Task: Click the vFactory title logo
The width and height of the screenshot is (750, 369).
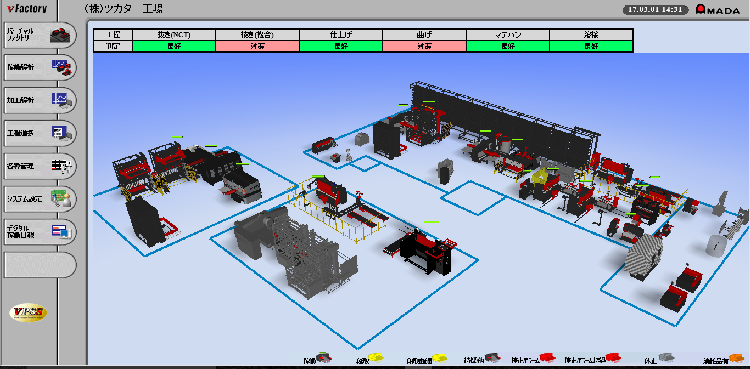Action: tap(27, 9)
